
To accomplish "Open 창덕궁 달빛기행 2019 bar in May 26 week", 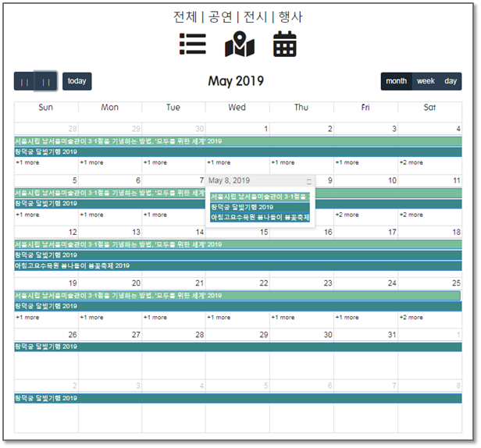I will coord(238,347).
